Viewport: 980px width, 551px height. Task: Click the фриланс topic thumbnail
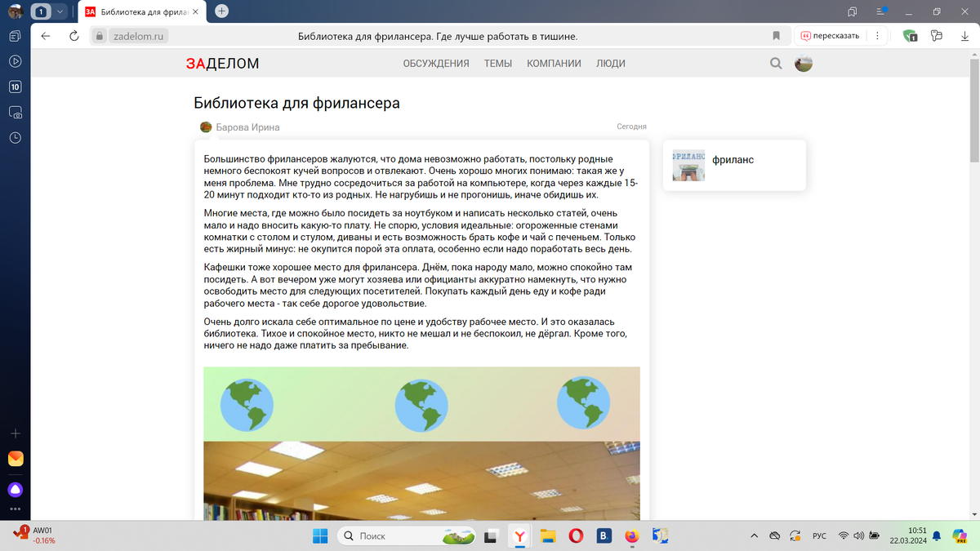[688, 165]
